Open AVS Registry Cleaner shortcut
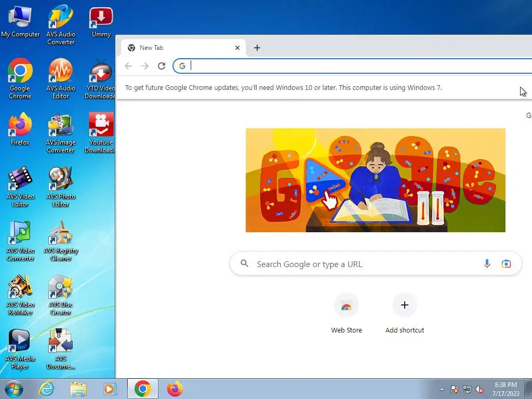Screen dimensions: 532x399 61,241
